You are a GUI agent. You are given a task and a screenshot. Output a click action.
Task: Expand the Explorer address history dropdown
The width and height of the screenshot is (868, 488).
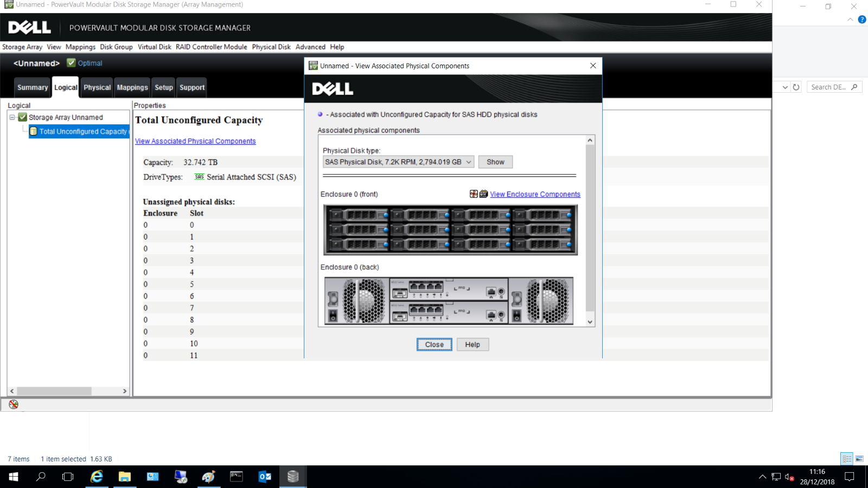pos(785,87)
